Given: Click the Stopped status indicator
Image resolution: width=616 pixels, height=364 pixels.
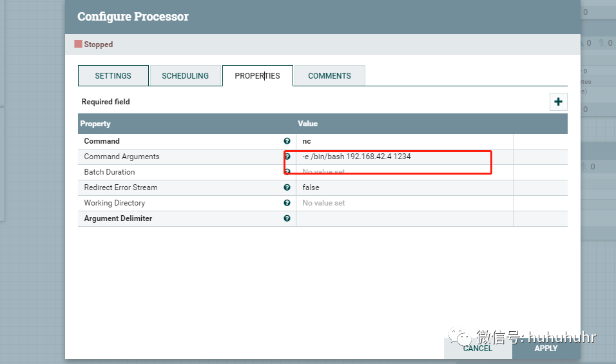Looking at the screenshot, I should [x=94, y=44].
